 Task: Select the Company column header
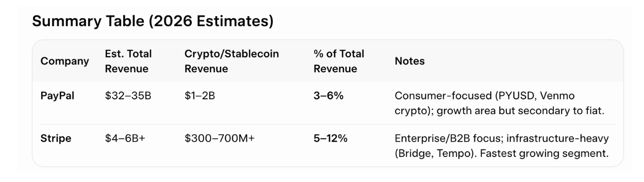click(65, 61)
